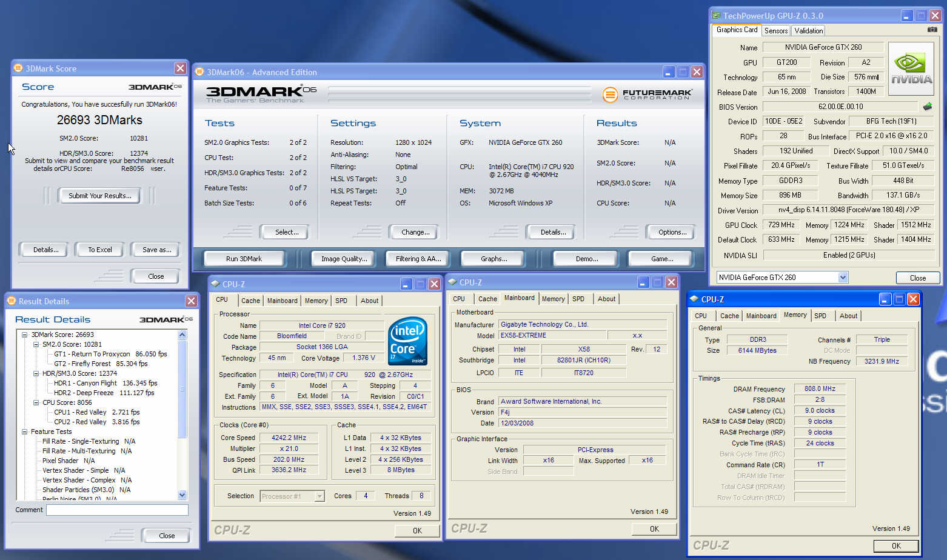Viewport: 947px width, 560px height.
Task: Click the title icon of the CPU-Z Processor window
Action: 215,284
